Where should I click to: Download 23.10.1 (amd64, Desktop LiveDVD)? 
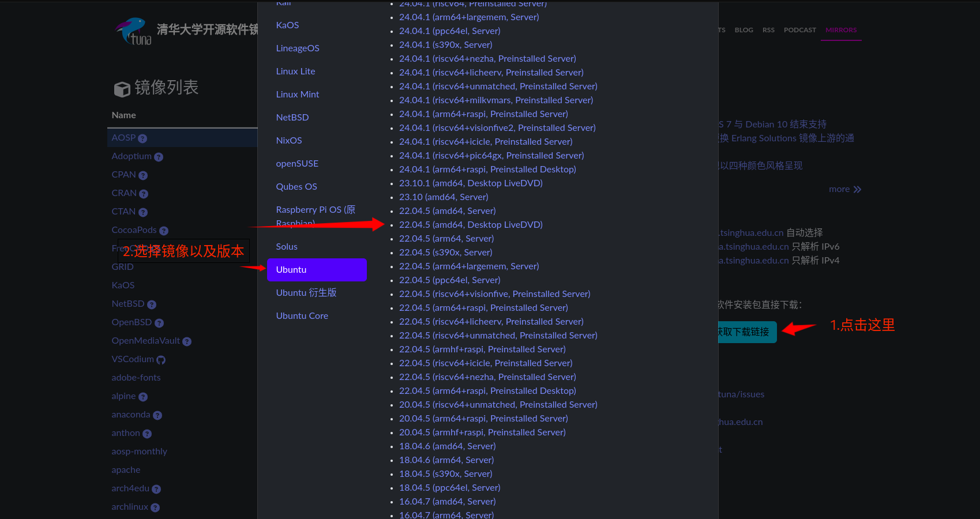[471, 183]
